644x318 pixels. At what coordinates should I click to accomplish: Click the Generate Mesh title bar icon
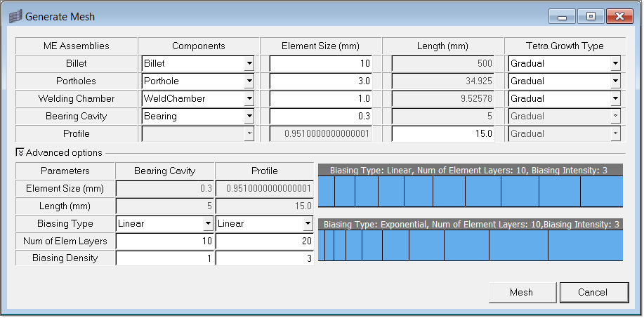click(15, 16)
